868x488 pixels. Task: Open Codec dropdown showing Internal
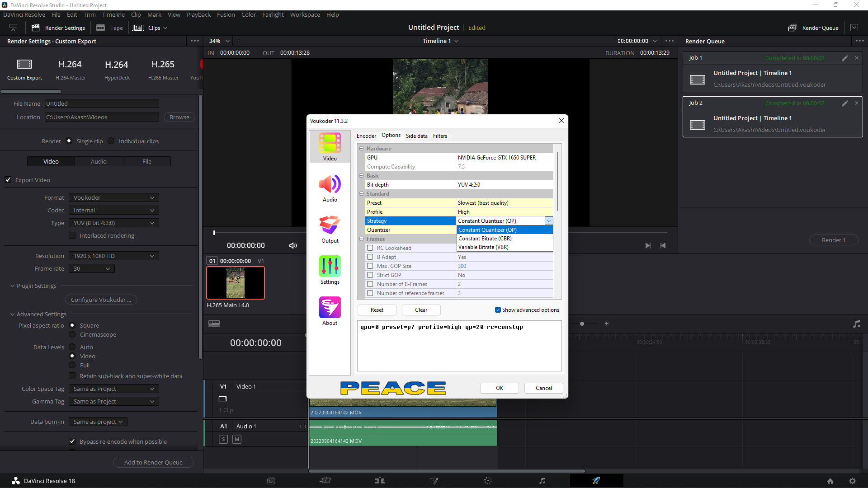coord(114,211)
